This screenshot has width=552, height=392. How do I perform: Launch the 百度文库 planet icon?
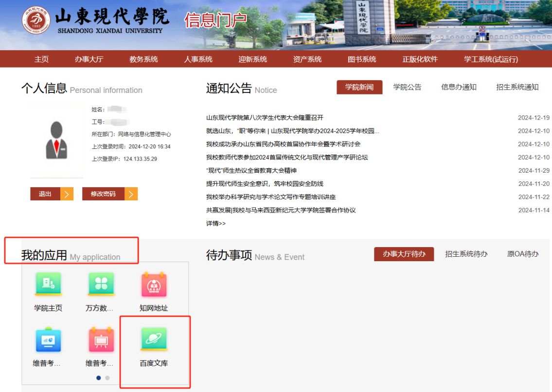click(x=154, y=339)
